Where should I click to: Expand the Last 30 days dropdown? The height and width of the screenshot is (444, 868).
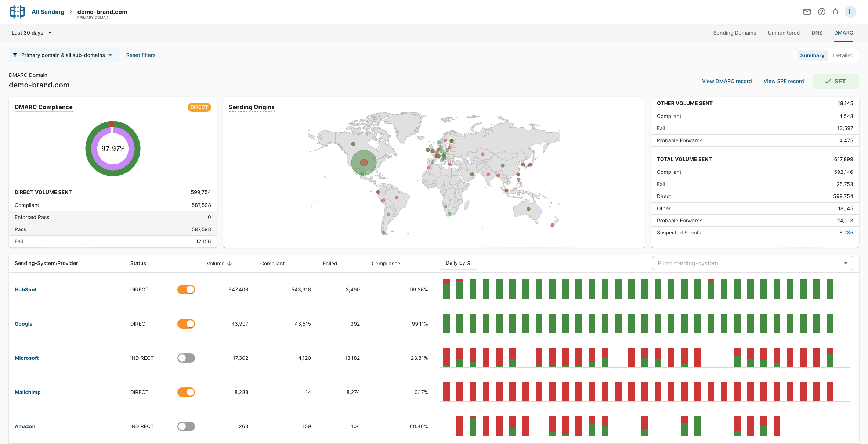tap(32, 33)
